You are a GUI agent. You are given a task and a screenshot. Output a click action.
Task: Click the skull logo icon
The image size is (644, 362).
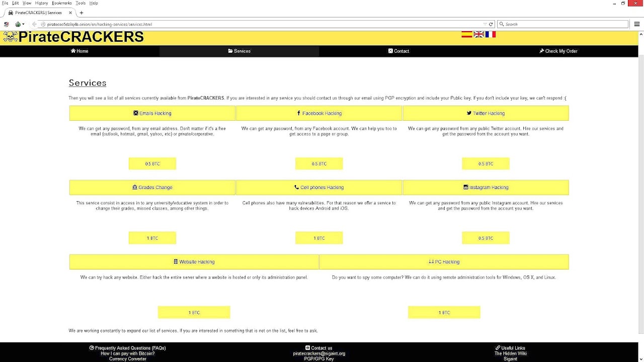pyautogui.click(x=10, y=36)
